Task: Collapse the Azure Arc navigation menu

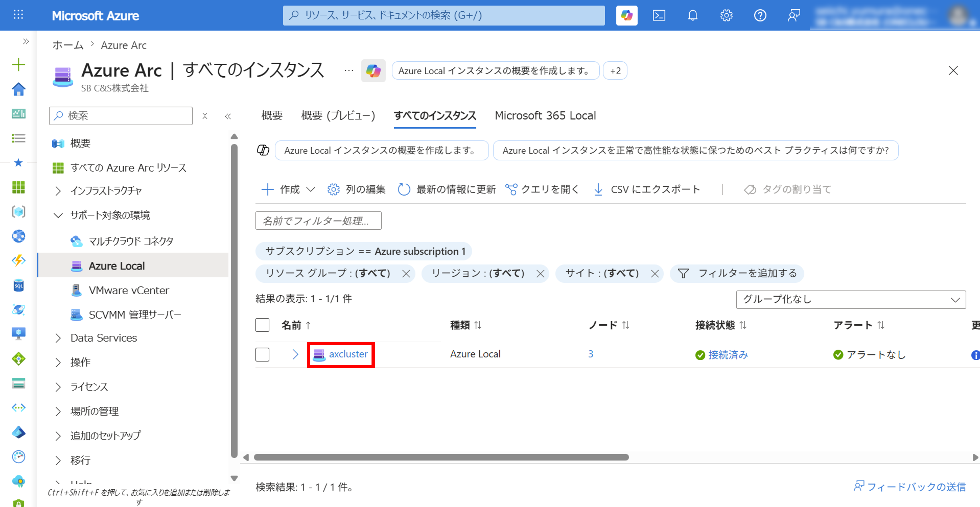Action: 228,116
